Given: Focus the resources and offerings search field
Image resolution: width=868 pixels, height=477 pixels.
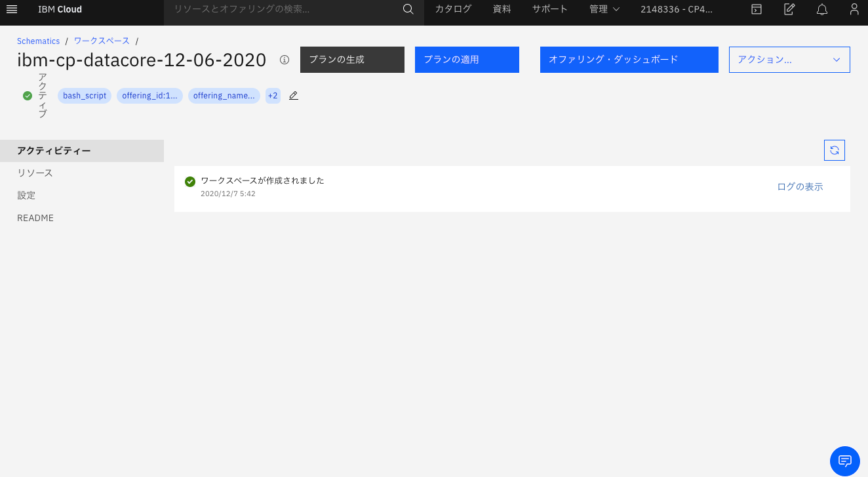Looking at the screenshot, I should (x=282, y=9).
